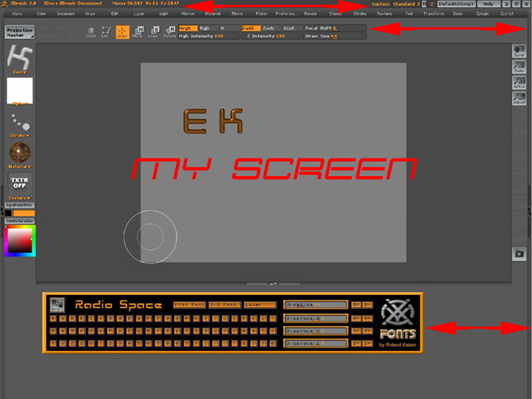Click the Help button
This screenshot has height=399, width=532.
488,4
